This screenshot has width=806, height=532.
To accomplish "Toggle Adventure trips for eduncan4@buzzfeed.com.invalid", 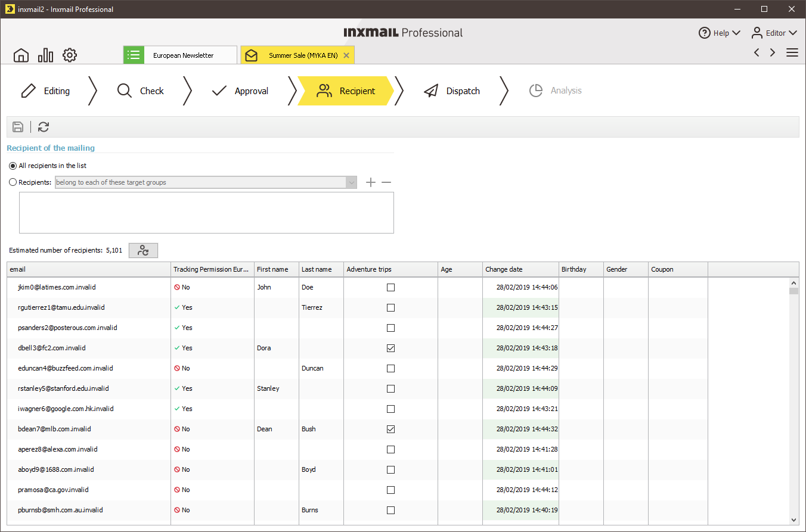I will (391, 368).
